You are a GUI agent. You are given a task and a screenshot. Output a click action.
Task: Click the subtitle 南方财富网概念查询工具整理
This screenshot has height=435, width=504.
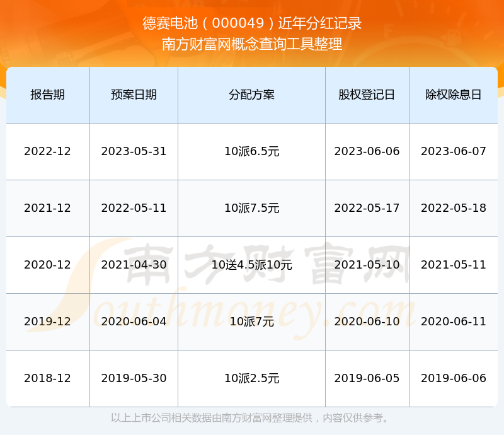[252, 44]
